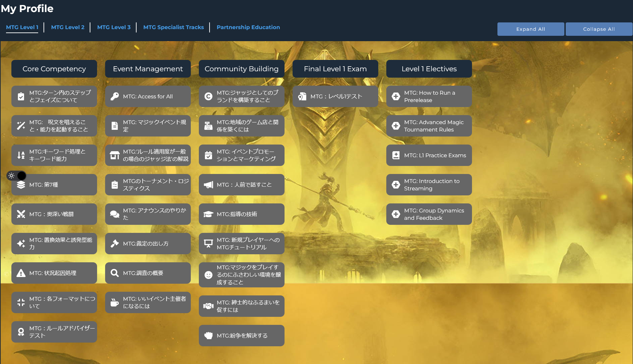
Task: Collapse the Level 1 Electives section header
Action: (429, 69)
